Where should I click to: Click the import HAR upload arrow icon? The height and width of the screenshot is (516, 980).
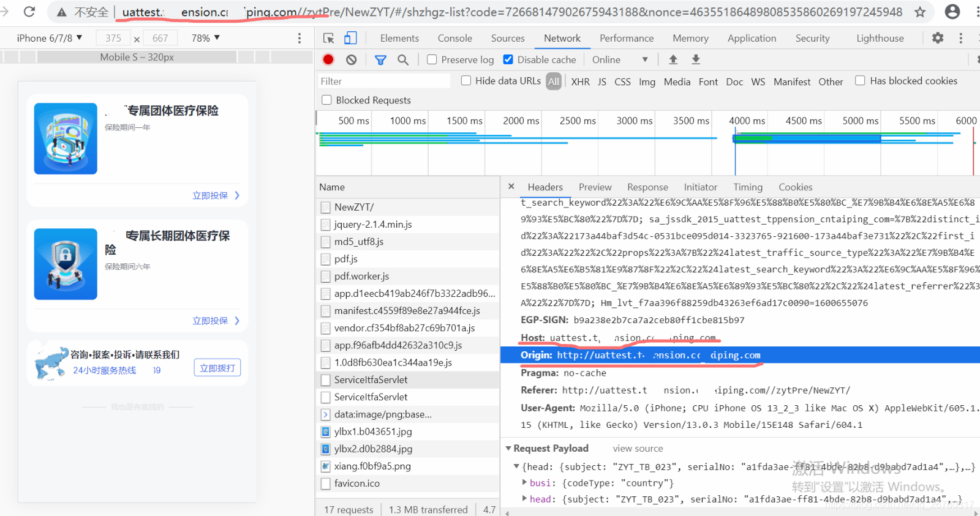[x=673, y=59]
